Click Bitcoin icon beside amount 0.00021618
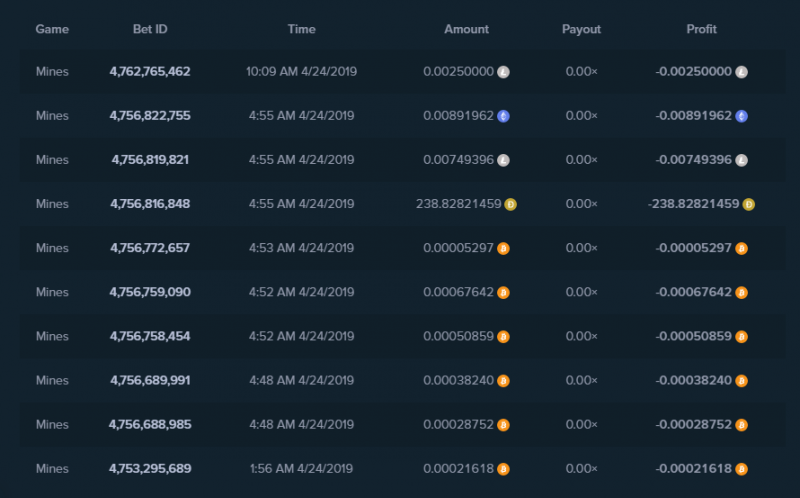Viewport: 800px width, 498px height. (504, 469)
